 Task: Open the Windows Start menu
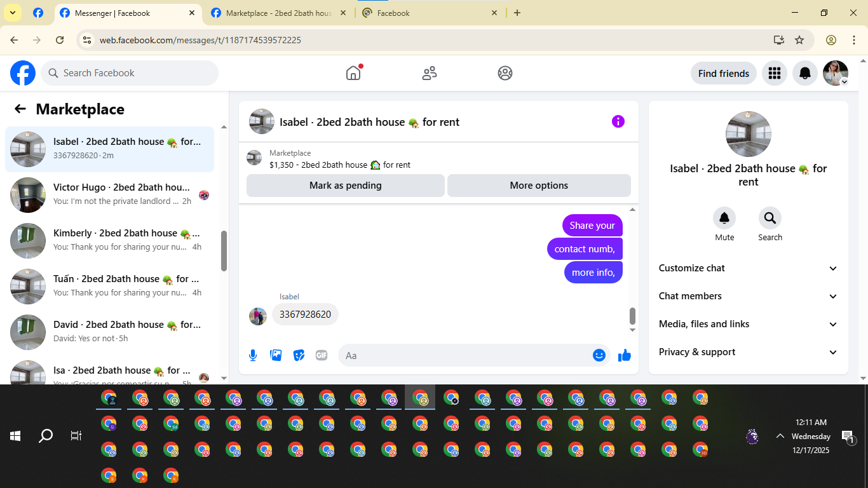pos(15,436)
